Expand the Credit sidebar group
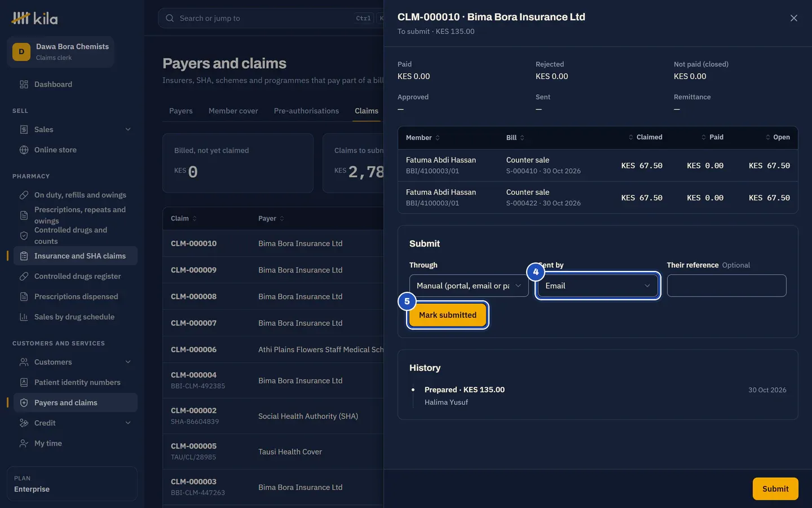 (x=128, y=423)
